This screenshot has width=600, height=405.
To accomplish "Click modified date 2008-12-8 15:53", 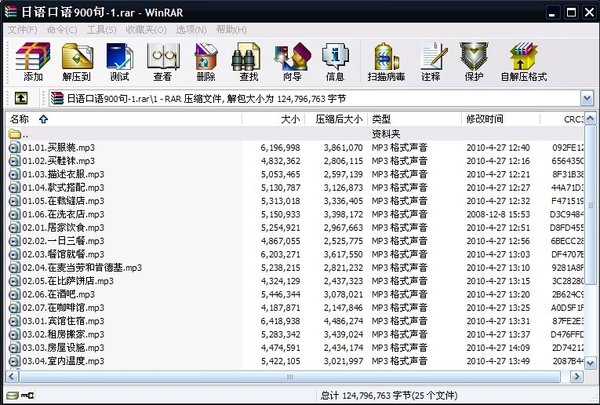I will (x=498, y=214).
